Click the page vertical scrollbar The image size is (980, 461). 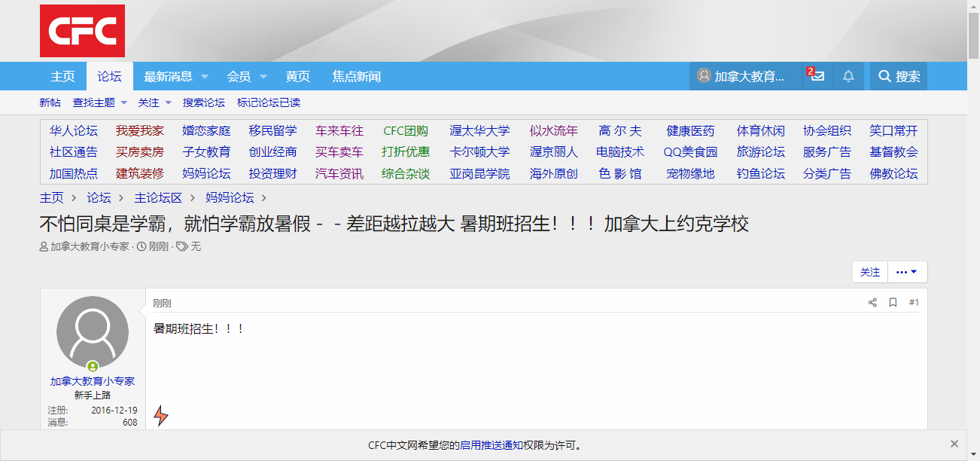[x=973, y=226]
